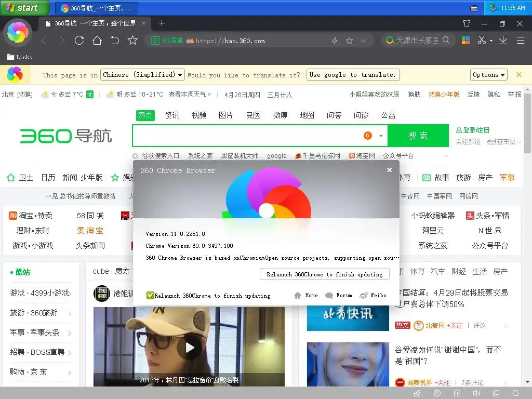Click the star icon inside address bar
Viewport: 532px width, 399px height.
coord(349,41)
